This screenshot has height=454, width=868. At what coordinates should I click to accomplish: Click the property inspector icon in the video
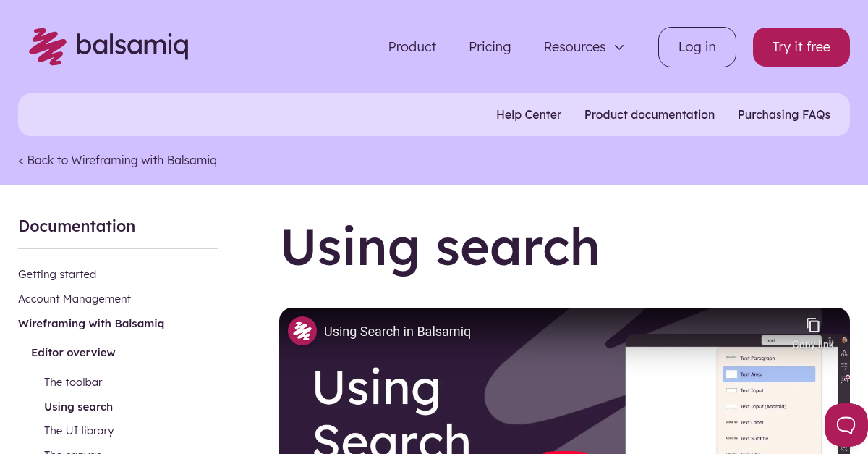pos(843,366)
